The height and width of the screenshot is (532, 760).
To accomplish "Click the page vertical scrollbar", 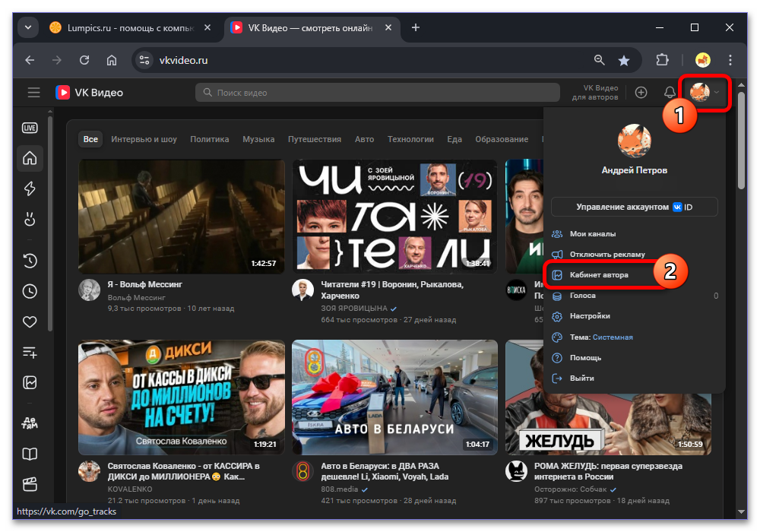I will [x=741, y=141].
